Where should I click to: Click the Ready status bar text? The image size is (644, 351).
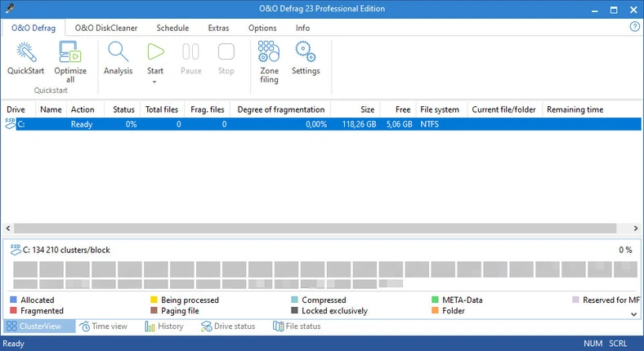[x=14, y=344]
